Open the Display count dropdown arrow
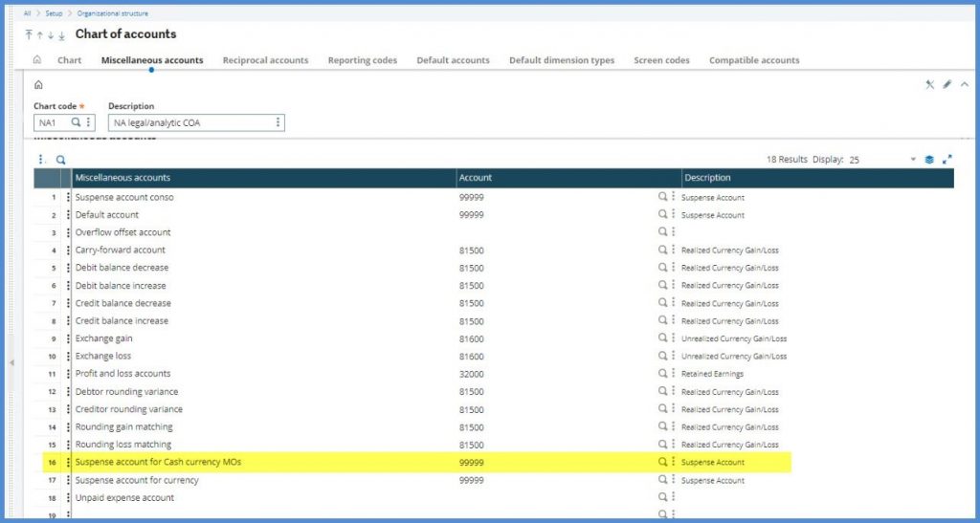 [913, 160]
